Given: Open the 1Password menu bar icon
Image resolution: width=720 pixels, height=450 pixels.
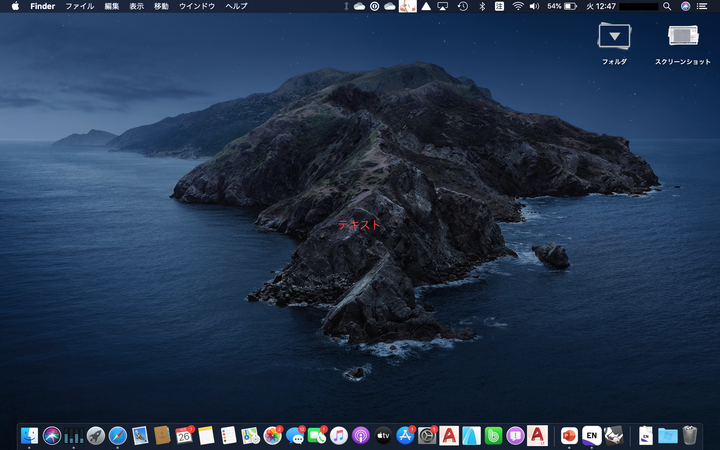Looking at the screenshot, I should (x=374, y=6).
